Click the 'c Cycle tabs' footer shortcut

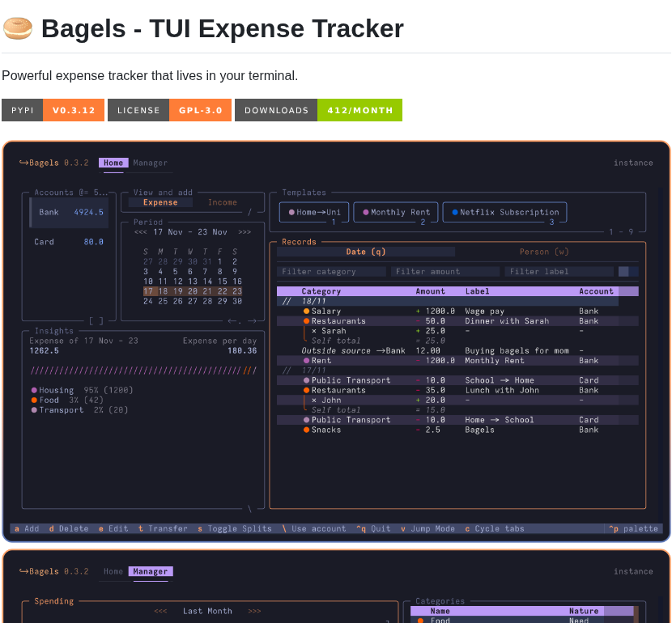[x=495, y=529]
